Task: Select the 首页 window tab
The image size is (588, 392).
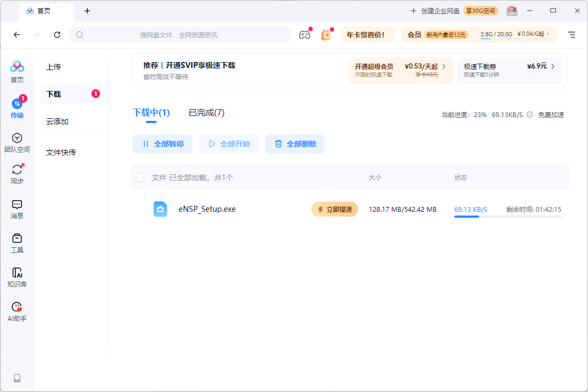Action: [x=46, y=11]
